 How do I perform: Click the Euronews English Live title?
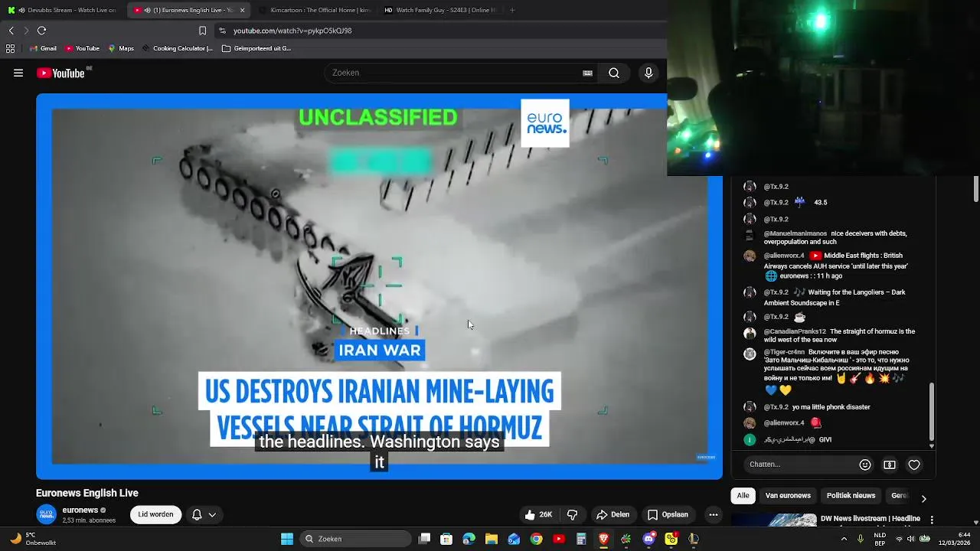[x=87, y=493]
